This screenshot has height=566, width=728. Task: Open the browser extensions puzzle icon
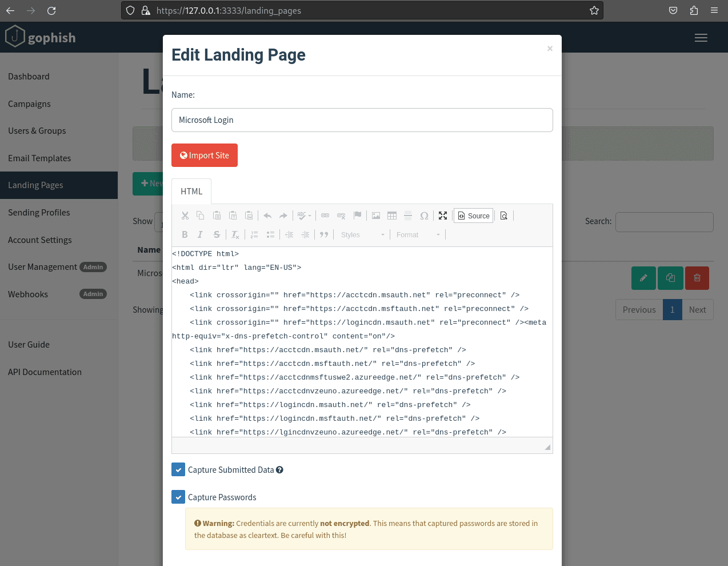click(694, 10)
